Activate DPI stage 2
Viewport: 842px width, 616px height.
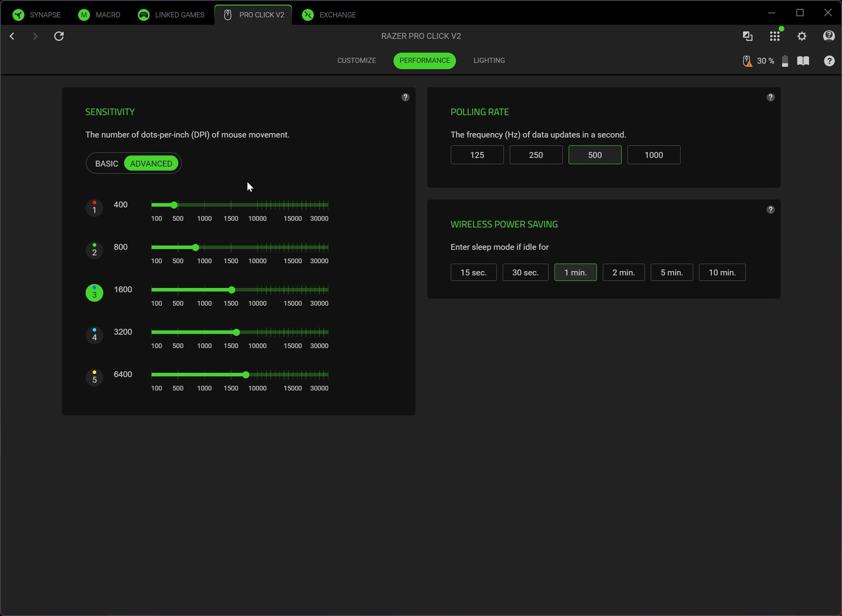94,250
